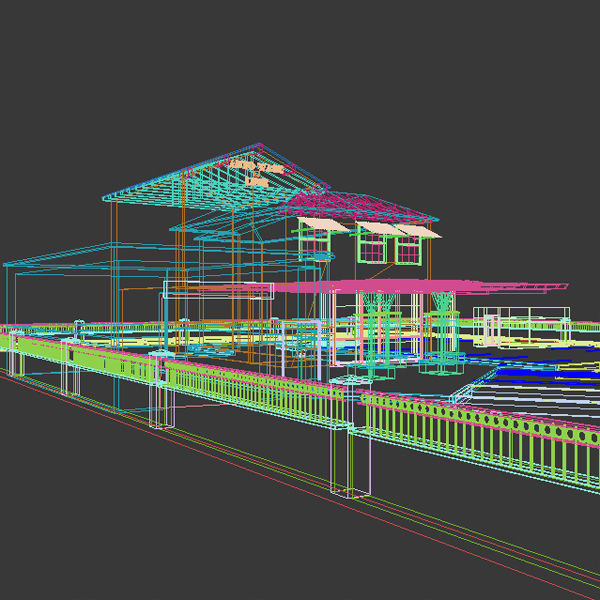This screenshot has width=600, height=600.
Task: Select the magenta hip roof on the right wing
Action: pyautogui.click(x=360, y=207)
